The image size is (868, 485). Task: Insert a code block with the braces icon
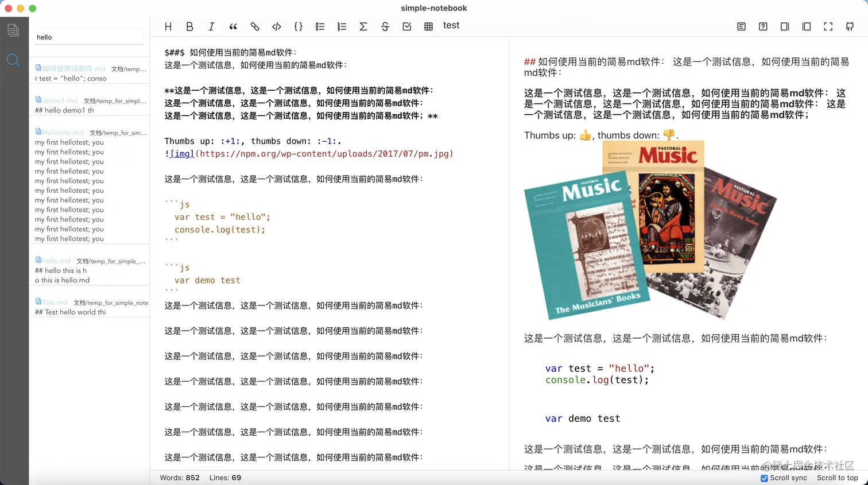click(x=299, y=26)
